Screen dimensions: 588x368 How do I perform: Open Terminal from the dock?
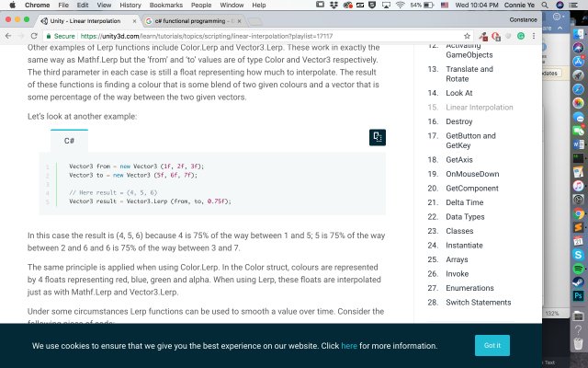[578, 158]
